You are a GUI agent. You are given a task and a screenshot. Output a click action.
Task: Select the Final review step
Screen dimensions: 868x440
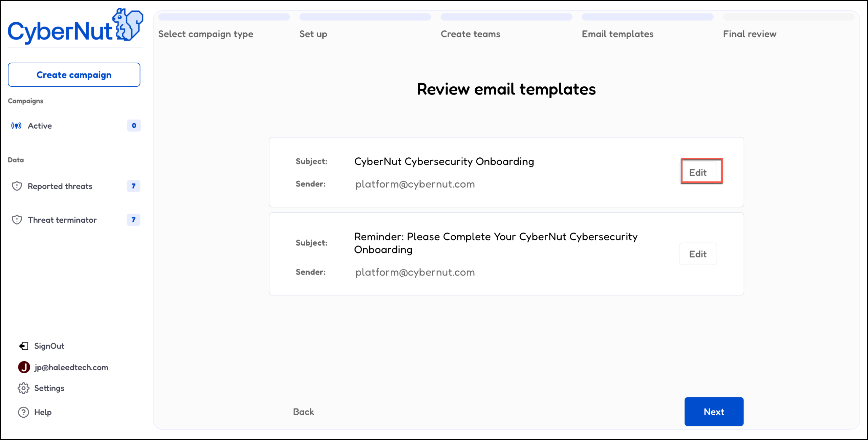750,34
